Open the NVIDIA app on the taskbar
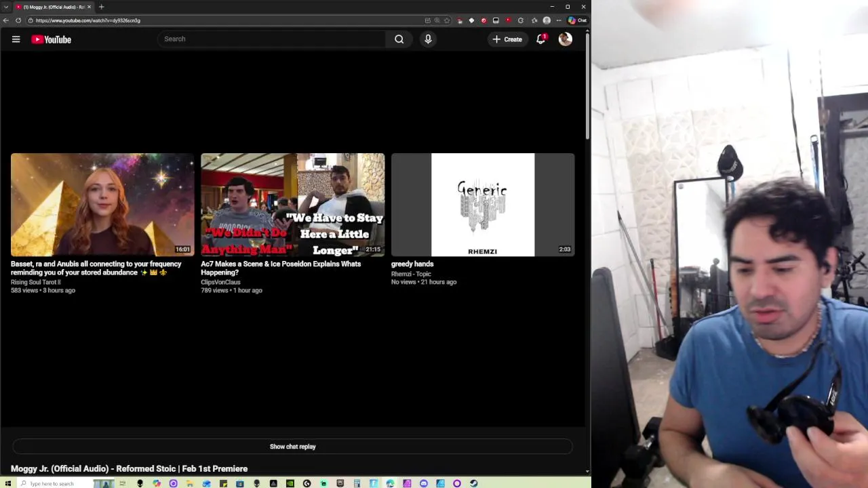Image resolution: width=868 pixels, height=488 pixels. point(290,483)
